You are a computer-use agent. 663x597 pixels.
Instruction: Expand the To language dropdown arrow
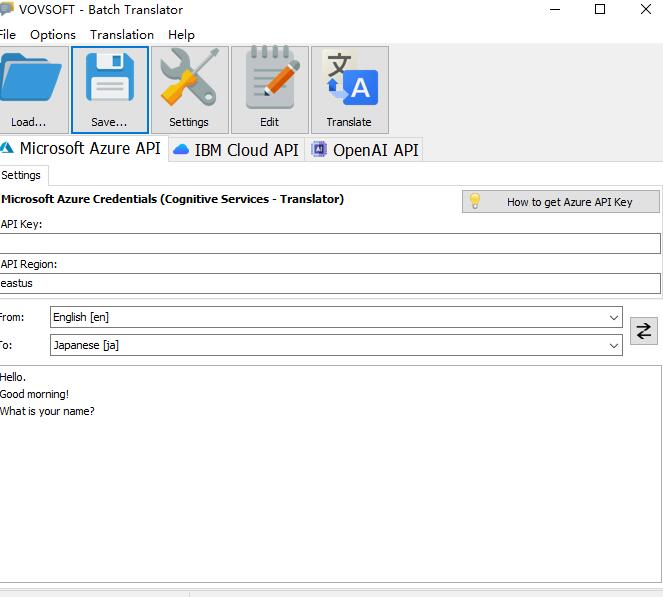click(614, 345)
